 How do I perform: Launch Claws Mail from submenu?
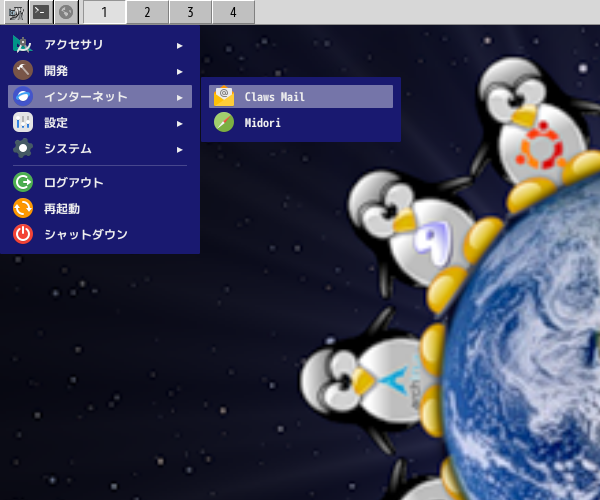(x=301, y=96)
